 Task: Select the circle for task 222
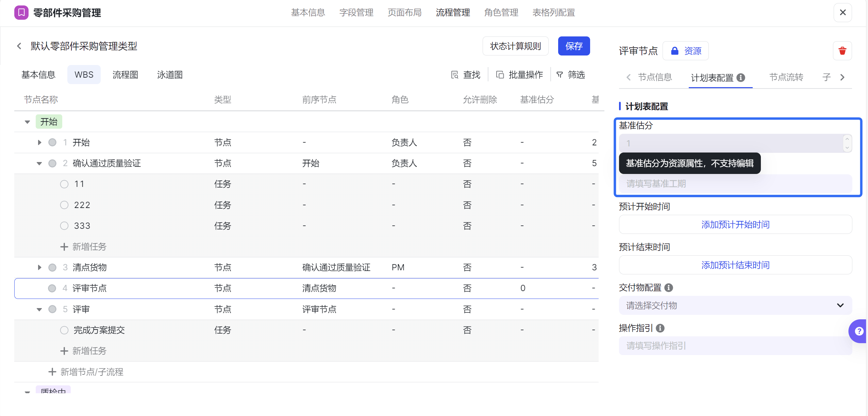[64, 205]
